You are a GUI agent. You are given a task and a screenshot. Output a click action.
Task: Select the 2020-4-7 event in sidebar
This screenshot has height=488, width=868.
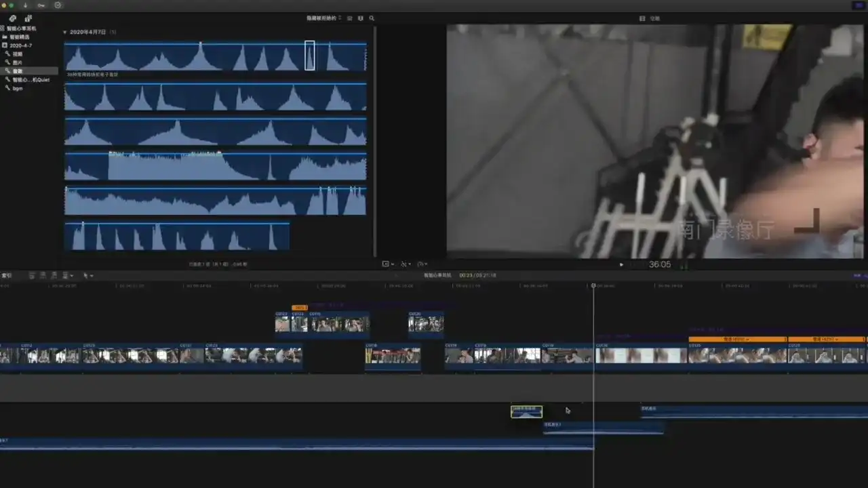click(x=20, y=45)
